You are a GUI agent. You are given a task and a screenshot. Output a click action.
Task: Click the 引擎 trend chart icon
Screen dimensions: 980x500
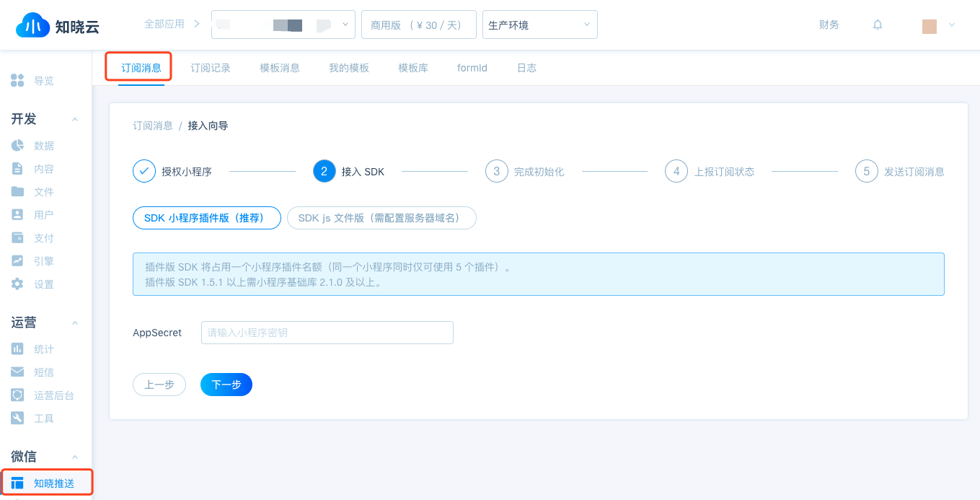18,261
